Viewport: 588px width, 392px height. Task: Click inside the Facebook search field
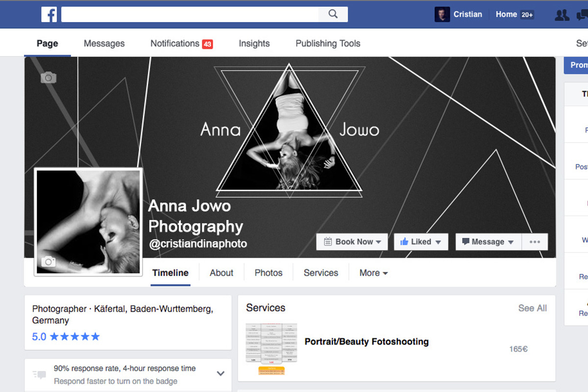point(190,14)
